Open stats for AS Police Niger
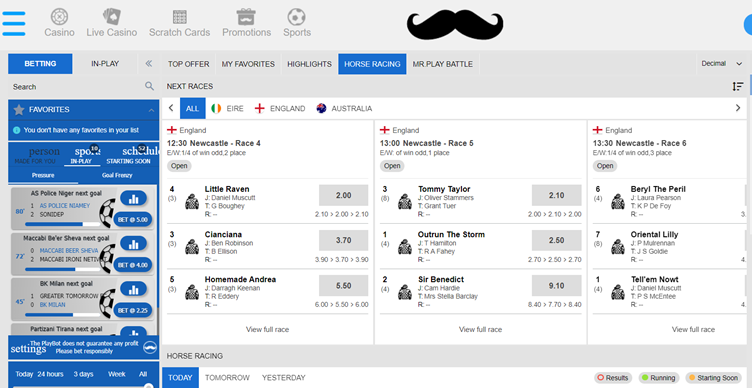Viewport: 752px width, 388px height. [133, 198]
